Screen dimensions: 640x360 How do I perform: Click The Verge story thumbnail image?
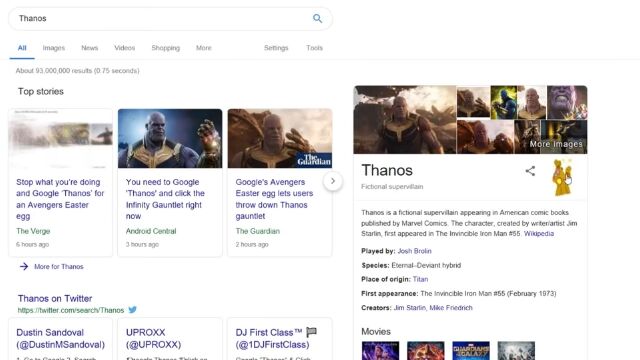click(x=60, y=138)
